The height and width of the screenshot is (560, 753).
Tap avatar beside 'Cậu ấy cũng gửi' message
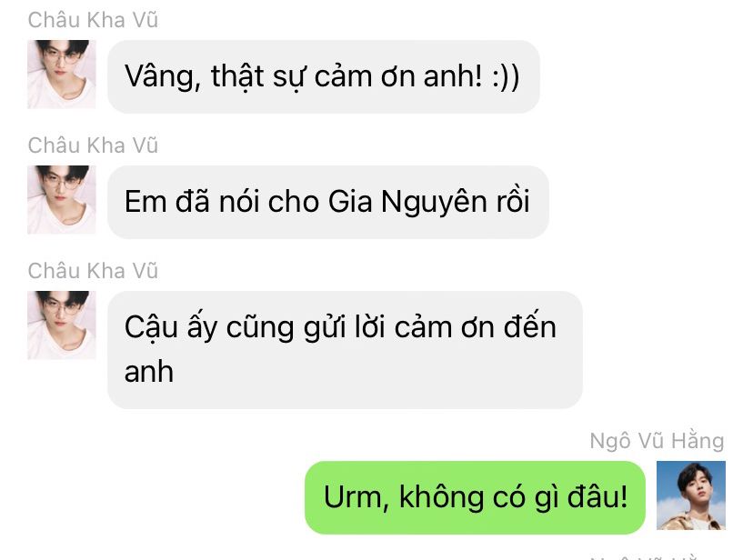[62, 325]
